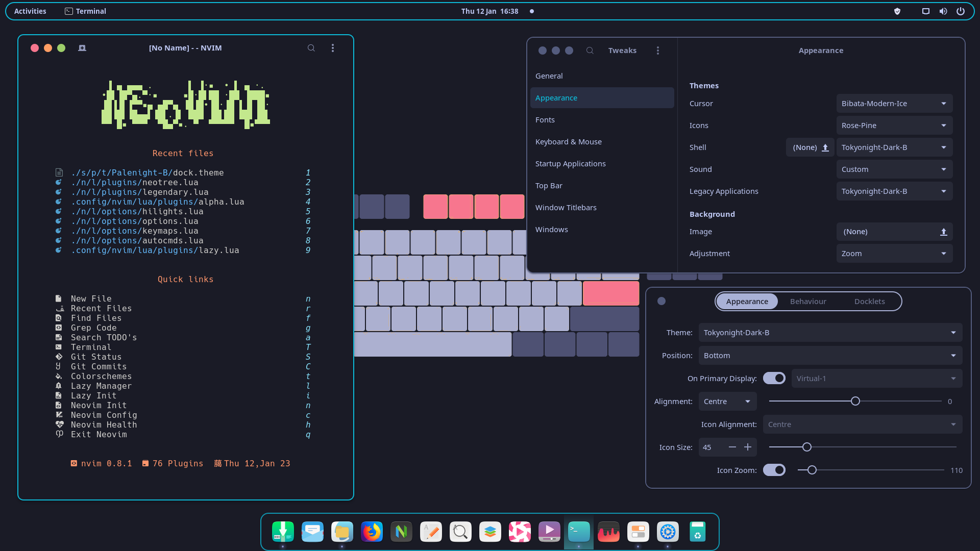Toggle the Icon Zoom switch

point(774,470)
